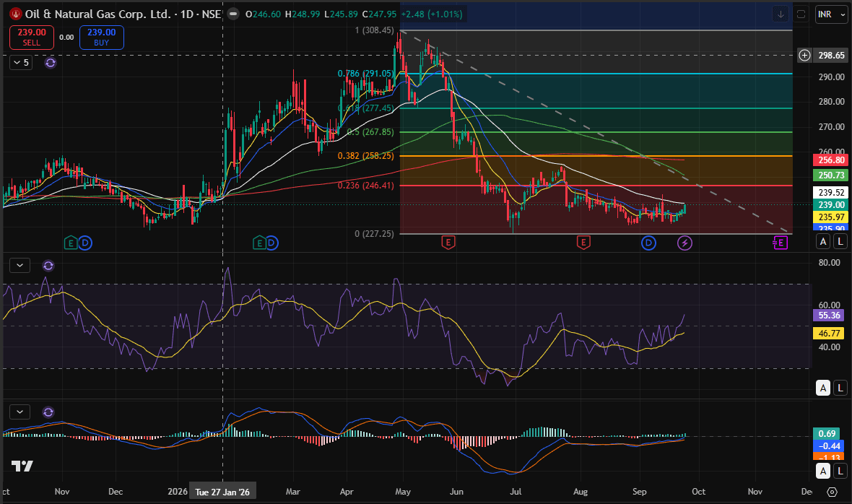Click the 2026 label on the time axis
The height and width of the screenshot is (504, 852).
tap(178, 492)
